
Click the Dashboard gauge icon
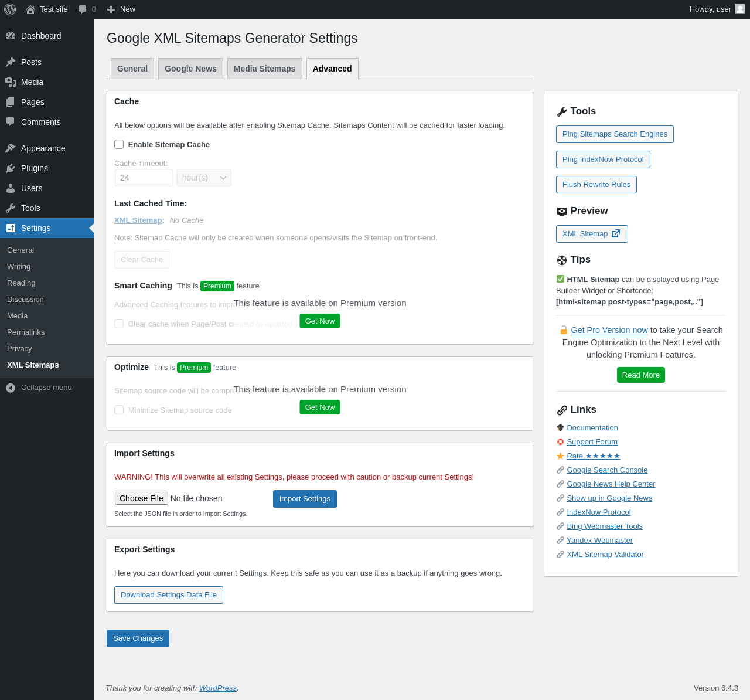point(11,36)
